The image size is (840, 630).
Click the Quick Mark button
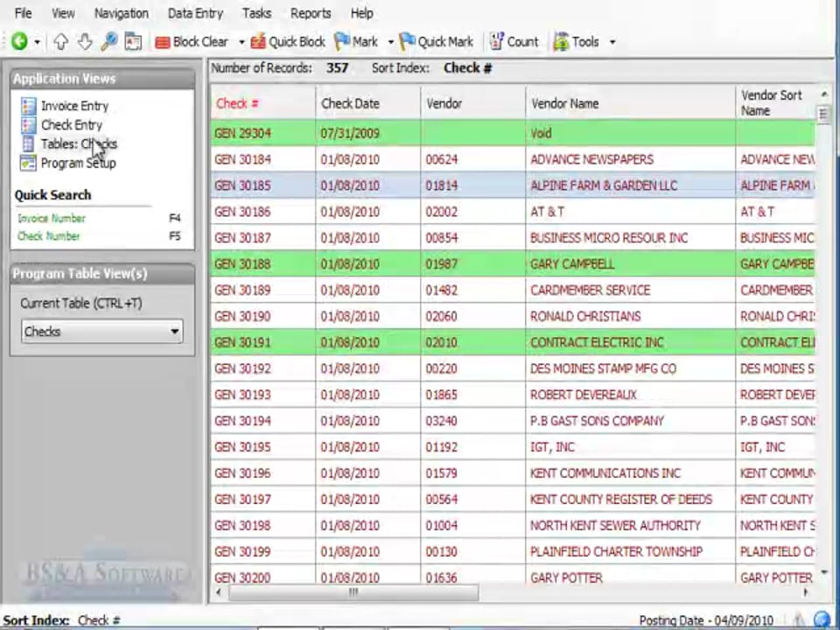[437, 42]
